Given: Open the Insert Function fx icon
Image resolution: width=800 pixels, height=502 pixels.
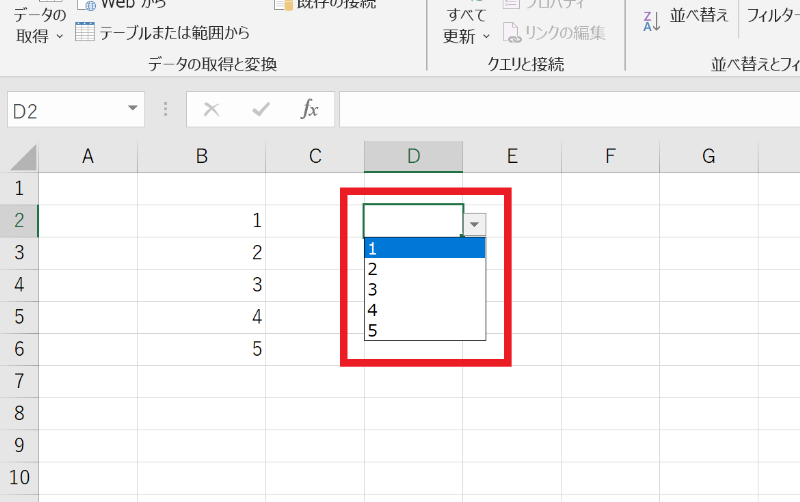Looking at the screenshot, I should coord(309,109).
